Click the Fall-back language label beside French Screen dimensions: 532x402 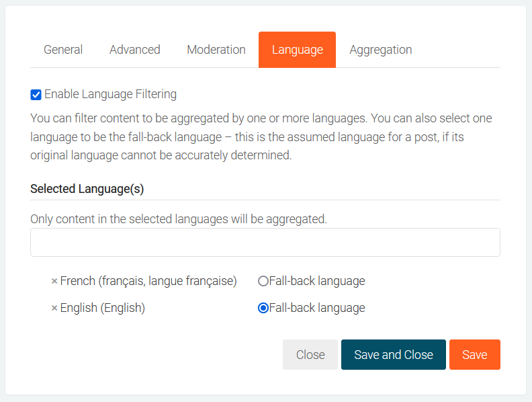[317, 281]
